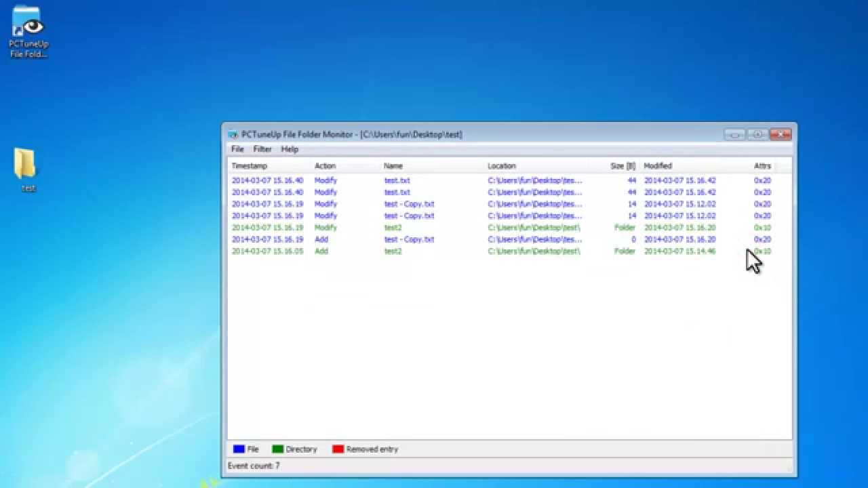The image size is (868, 488).
Task: Click the Add action of the test2 row
Action: pos(321,251)
